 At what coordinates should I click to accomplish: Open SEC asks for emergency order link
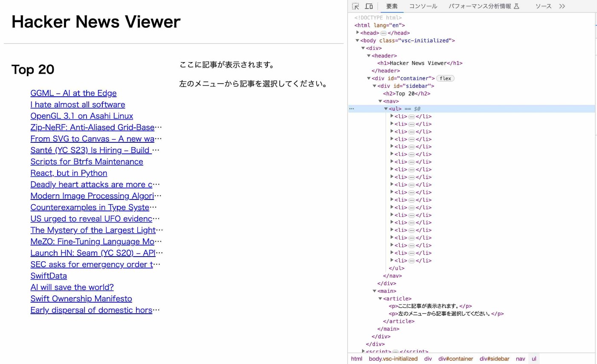pyautogui.click(x=95, y=264)
